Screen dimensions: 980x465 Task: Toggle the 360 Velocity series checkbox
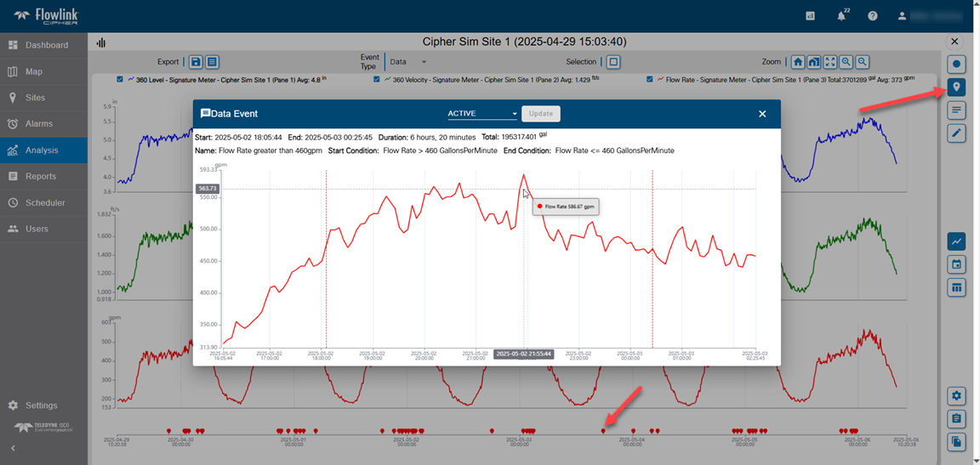[376, 79]
